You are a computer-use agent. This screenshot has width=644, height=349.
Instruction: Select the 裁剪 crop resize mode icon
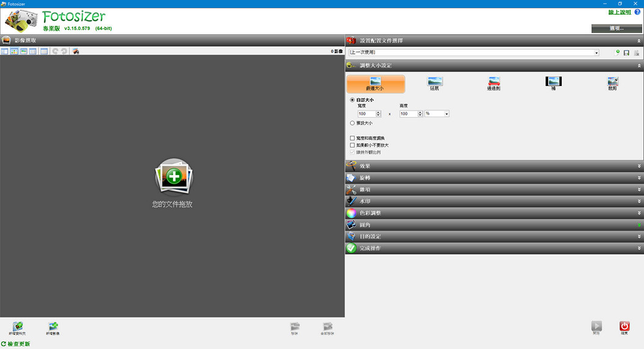[612, 82]
